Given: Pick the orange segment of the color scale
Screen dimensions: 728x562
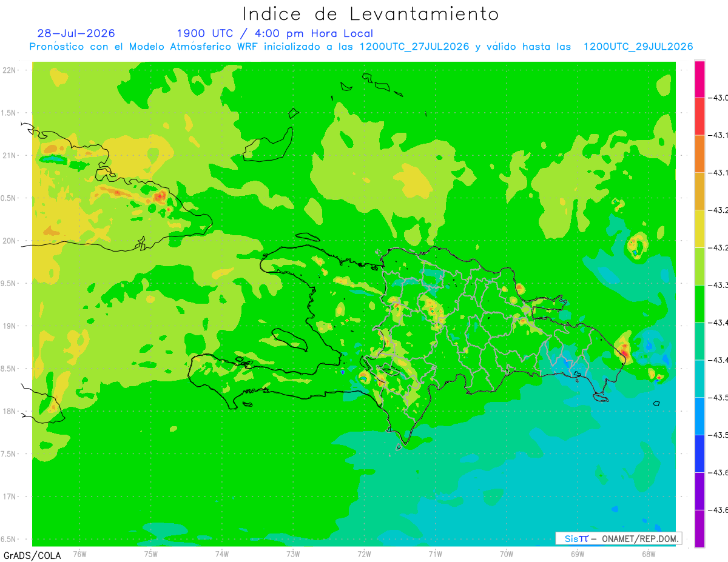Looking at the screenshot, I should pyautogui.click(x=699, y=154).
